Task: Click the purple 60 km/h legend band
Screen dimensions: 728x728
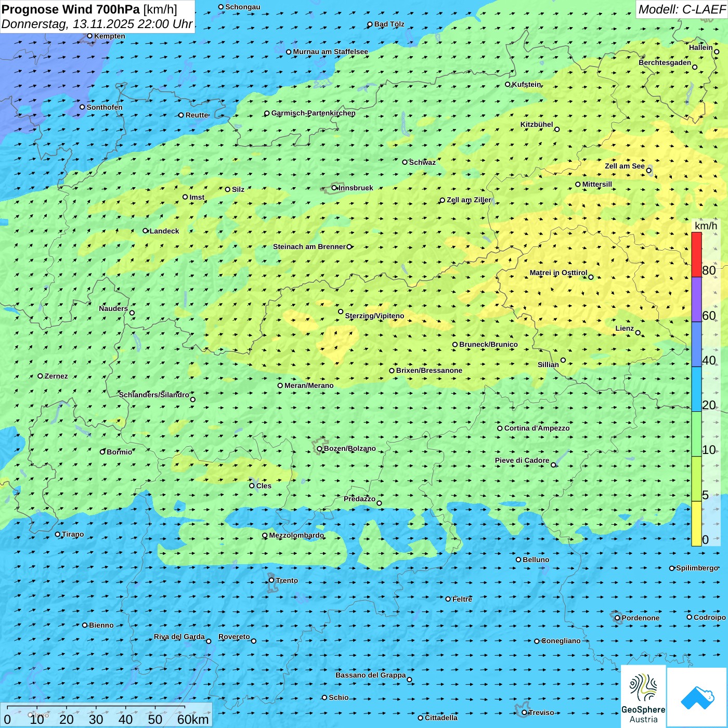Action: point(696,299)
